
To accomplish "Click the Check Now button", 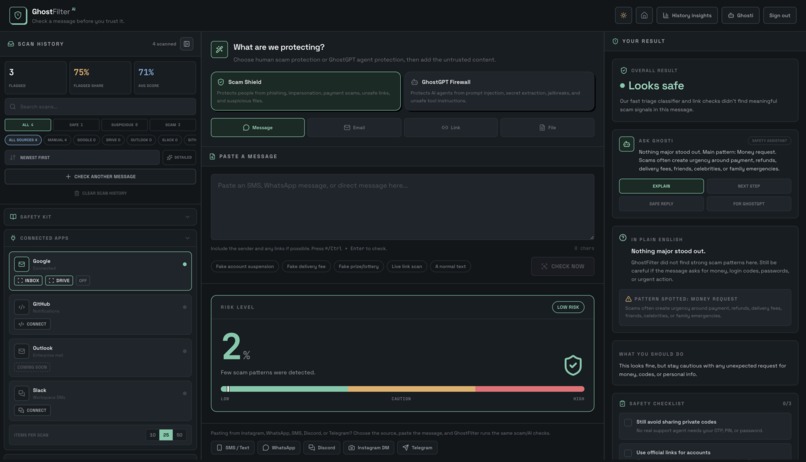I will tap(563, 266).
